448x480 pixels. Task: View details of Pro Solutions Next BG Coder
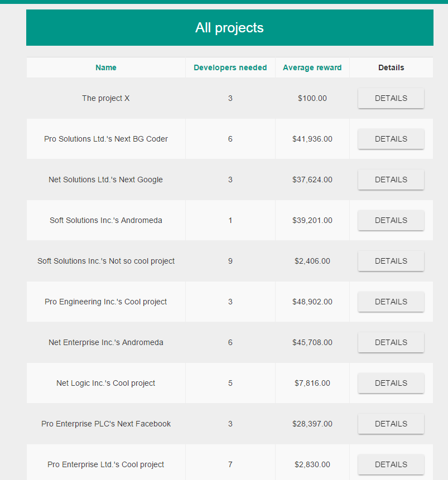pos(391,139)
